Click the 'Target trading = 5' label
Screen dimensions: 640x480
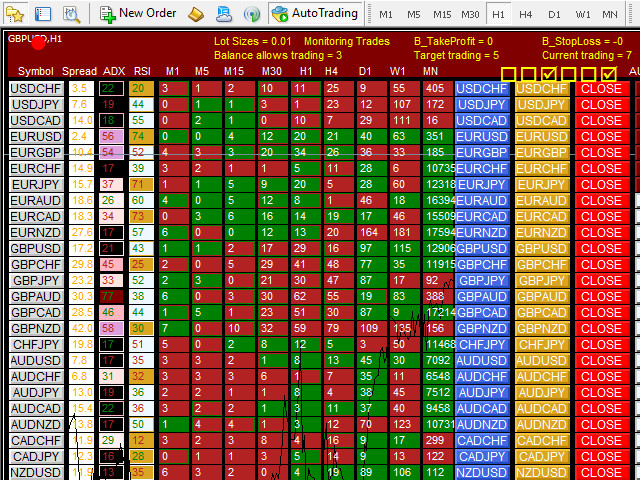(456, 55)
